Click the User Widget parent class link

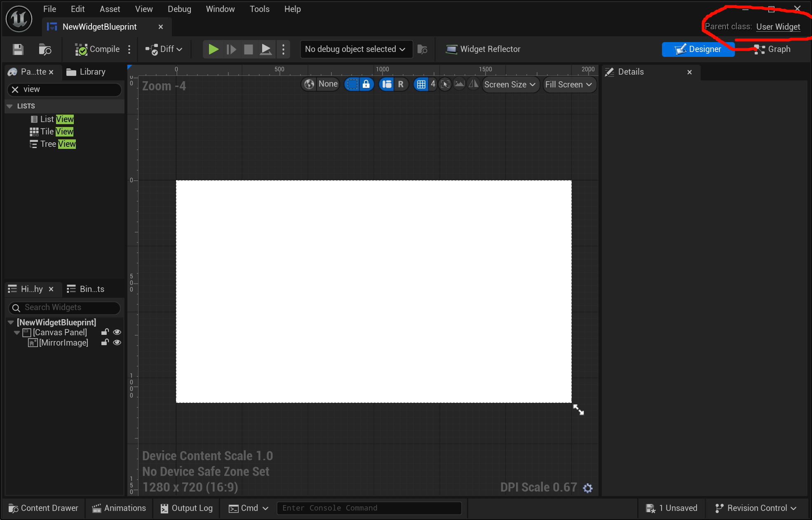point(778,27)
